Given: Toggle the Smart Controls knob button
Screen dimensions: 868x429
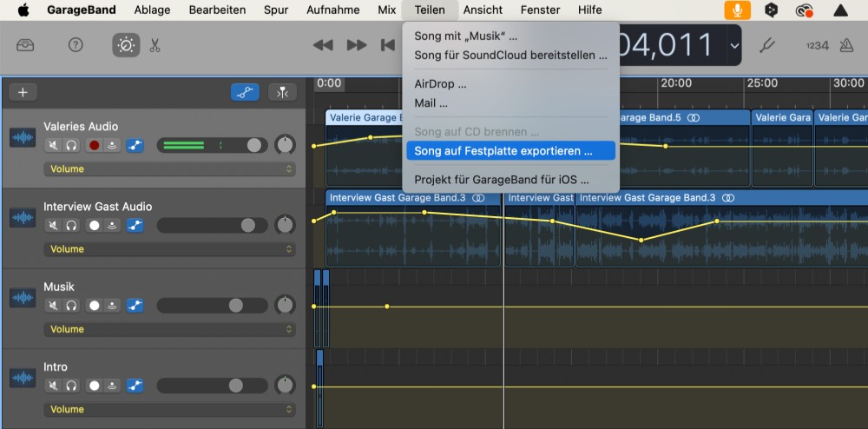Looking at the screenshot, I should coord(126,45).
